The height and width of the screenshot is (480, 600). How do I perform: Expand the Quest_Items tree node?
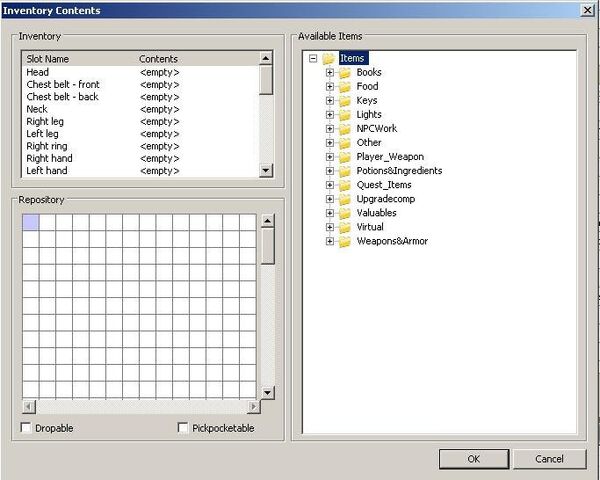click(x=329, y=185)
